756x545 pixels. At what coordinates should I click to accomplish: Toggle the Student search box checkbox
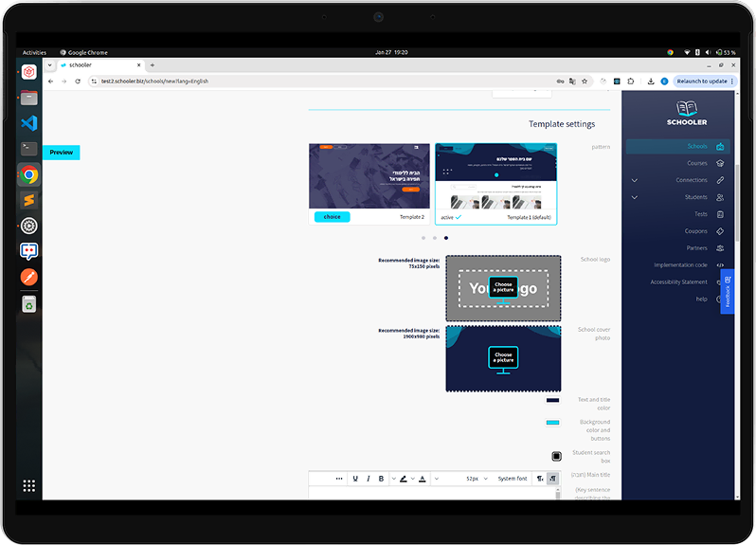point(556,456)
